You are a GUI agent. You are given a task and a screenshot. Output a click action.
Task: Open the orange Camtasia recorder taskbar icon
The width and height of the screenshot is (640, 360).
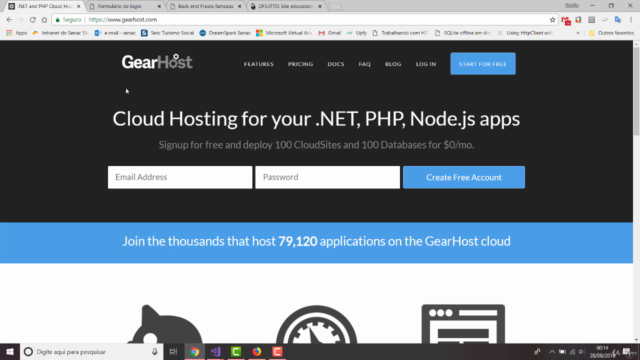click(x=277, y=352)
